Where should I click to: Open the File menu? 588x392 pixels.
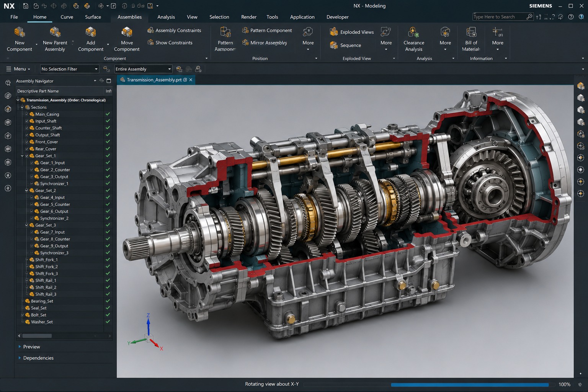[x=14, y=17]
